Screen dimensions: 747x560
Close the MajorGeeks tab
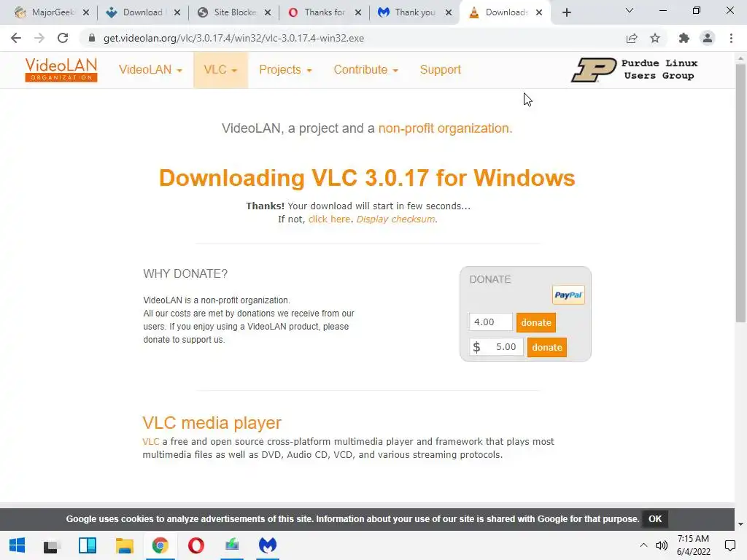tap(86, 12)
